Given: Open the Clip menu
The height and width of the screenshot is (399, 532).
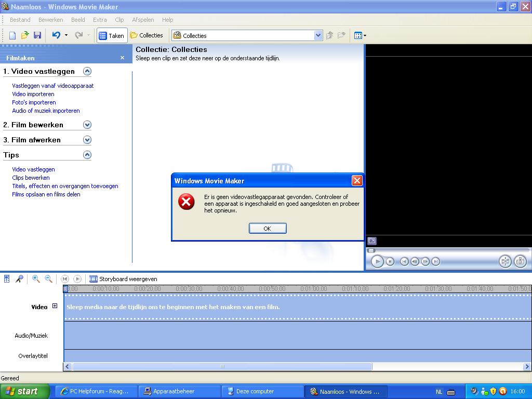Looking at the screenshot, I should [119, 20].
